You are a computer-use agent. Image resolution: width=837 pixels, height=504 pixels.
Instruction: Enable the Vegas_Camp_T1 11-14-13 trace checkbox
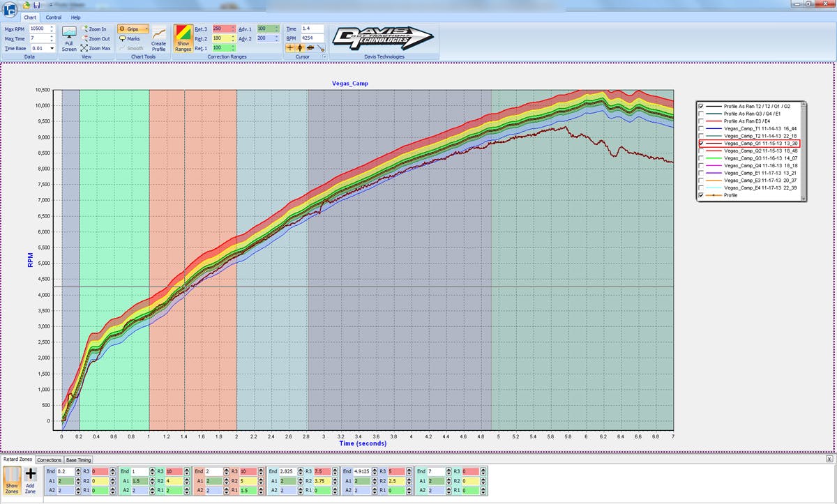pos(702,128)
